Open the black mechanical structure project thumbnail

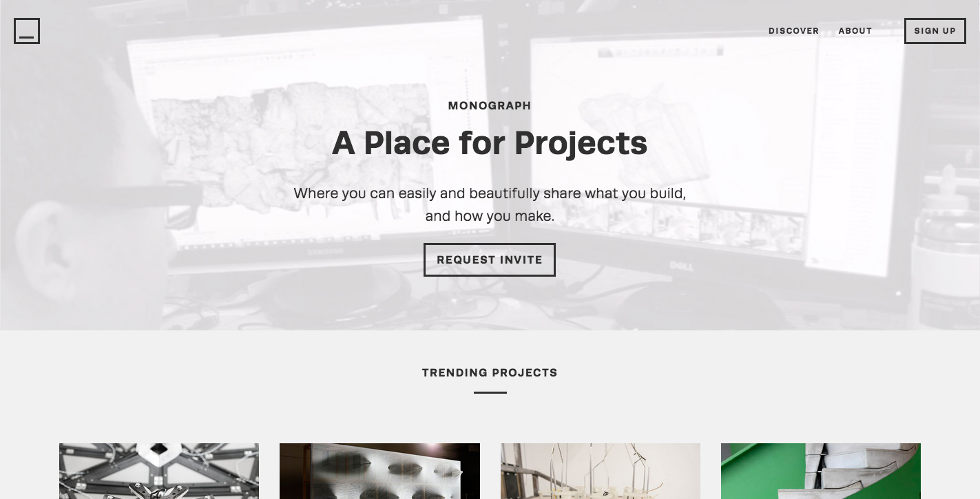pos(159,471)
